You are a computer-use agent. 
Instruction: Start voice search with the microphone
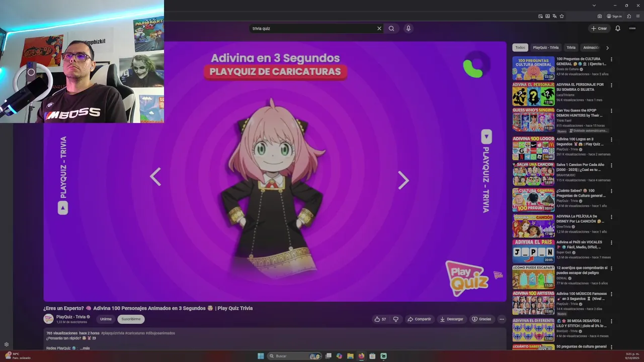click(409, 28)
